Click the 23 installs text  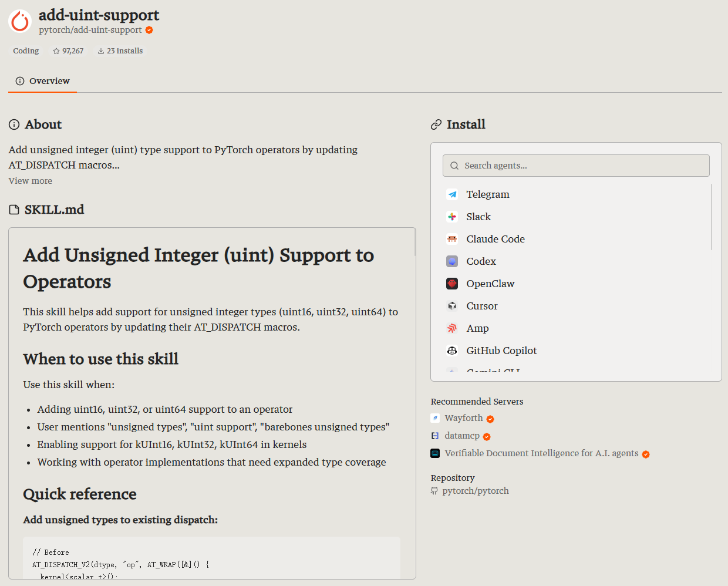(x=125, y=51)
